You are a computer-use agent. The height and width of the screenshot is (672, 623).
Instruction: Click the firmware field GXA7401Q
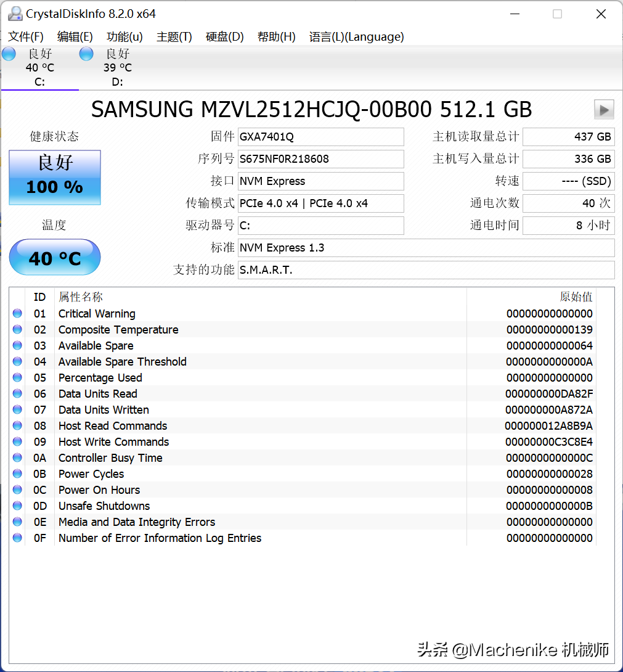click(x=320, y=137)
